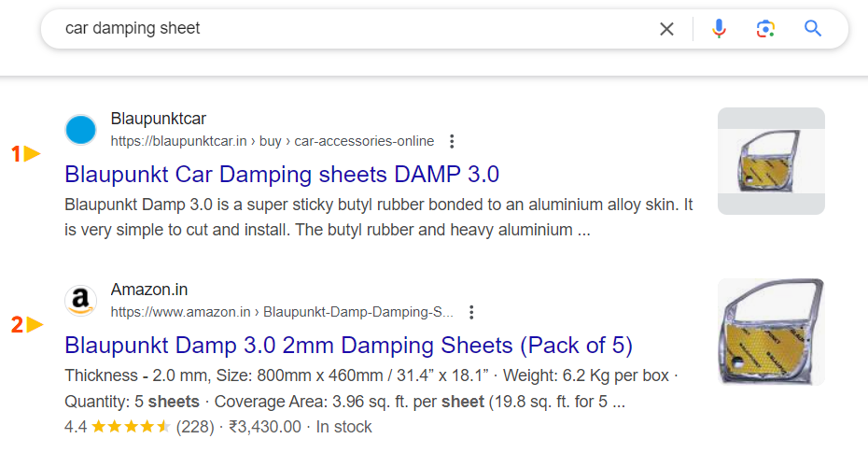Image resolution: width=868 pixels, height=453 pixels.
Task: Click the yellow arrow marker numbered 2
Action: click(32, 325)
